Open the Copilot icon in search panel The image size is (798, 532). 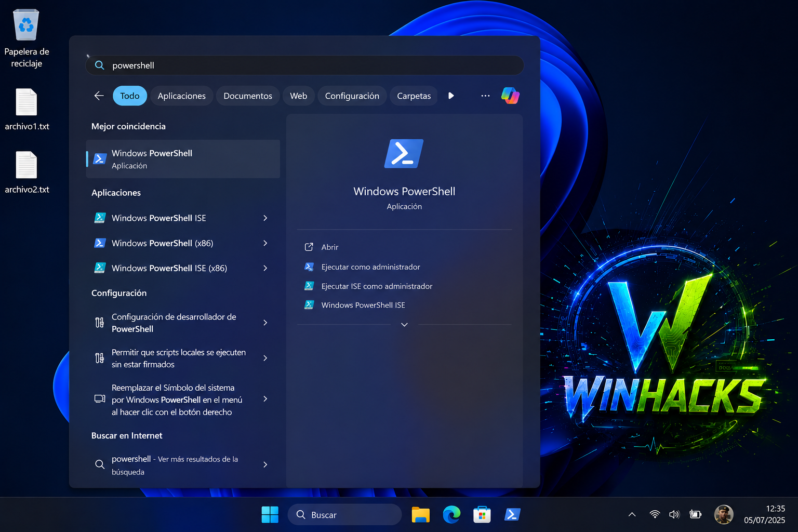click(x=510, y=96)
